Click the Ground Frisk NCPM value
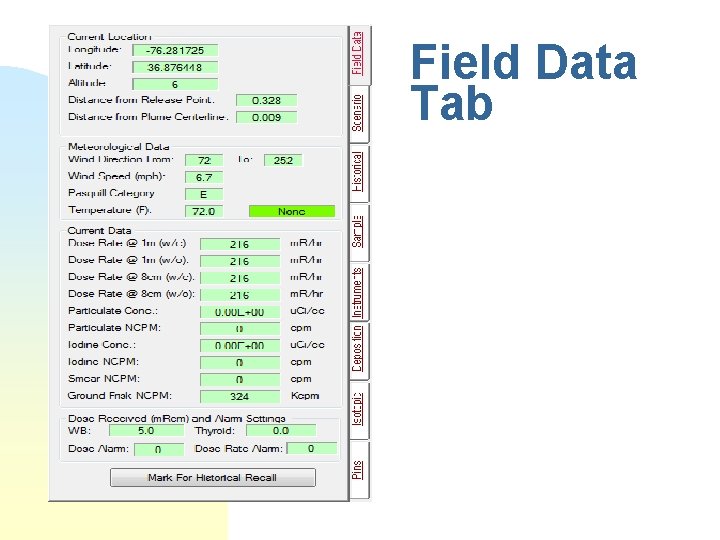The image size is (720, 540). point(240,397)
